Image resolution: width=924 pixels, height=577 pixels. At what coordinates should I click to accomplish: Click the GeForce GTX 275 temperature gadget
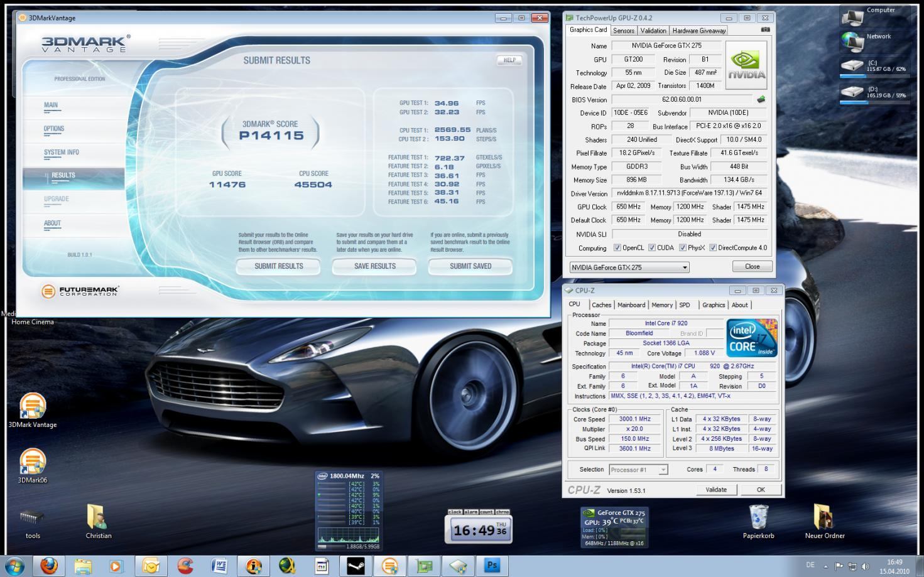(614, 527)
